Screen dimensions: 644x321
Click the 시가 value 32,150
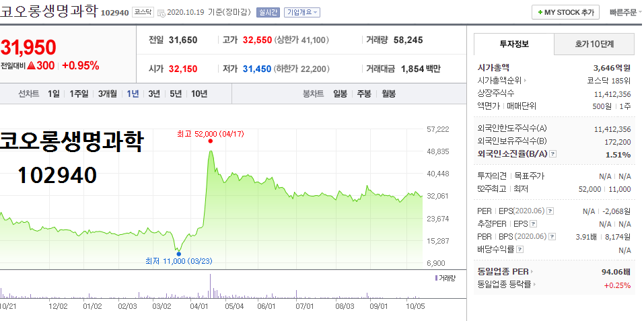183,69
